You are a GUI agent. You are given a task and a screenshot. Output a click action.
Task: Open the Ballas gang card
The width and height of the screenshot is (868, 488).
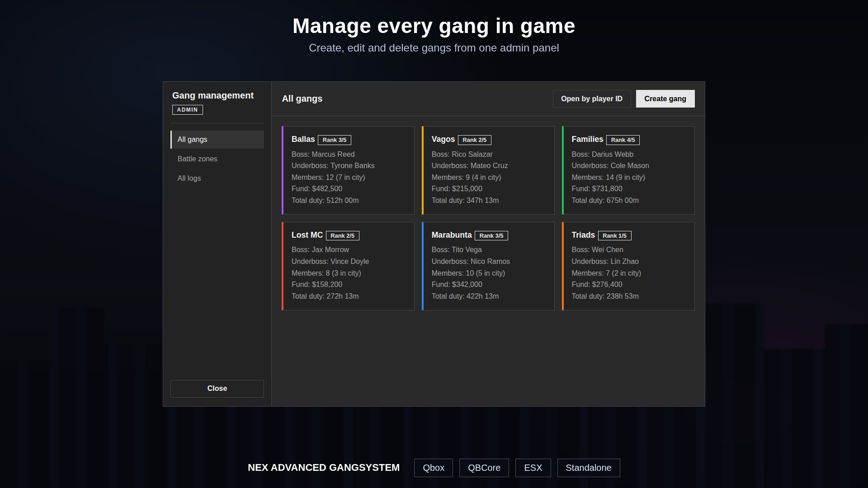pyautogui.click(x=348, y=170)
